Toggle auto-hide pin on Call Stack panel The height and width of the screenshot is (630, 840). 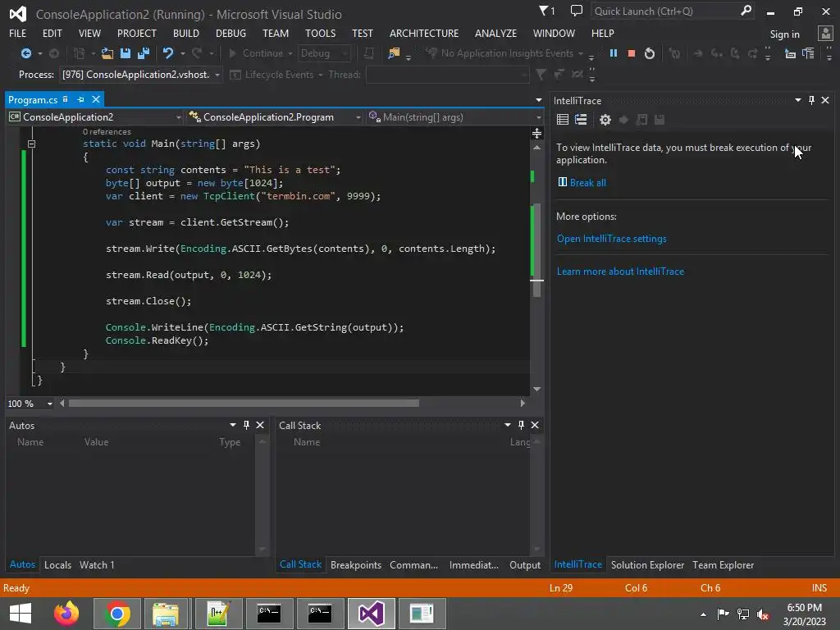tap(521, 425)
